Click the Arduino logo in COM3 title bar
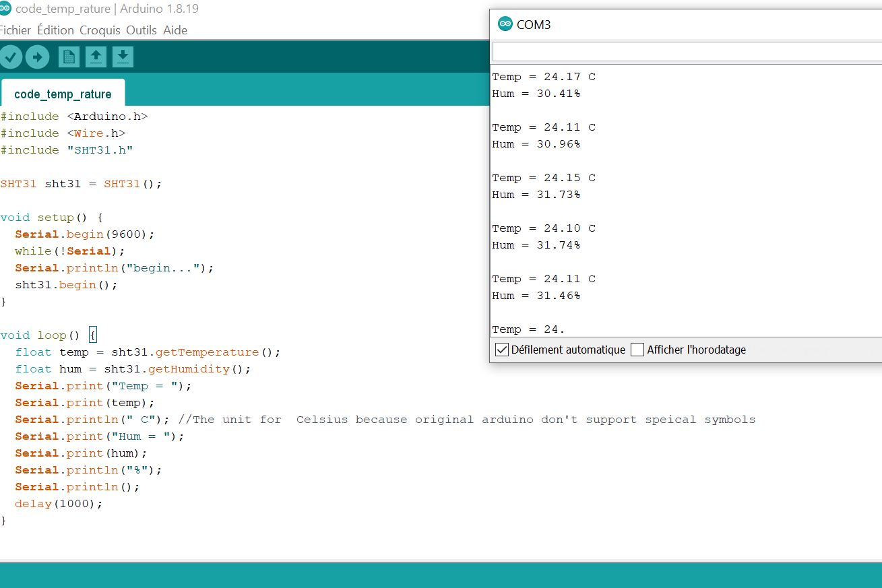Image resolution: width=882 pixels, height=588 pixels. pyautogui.click(x=505, y=24)
